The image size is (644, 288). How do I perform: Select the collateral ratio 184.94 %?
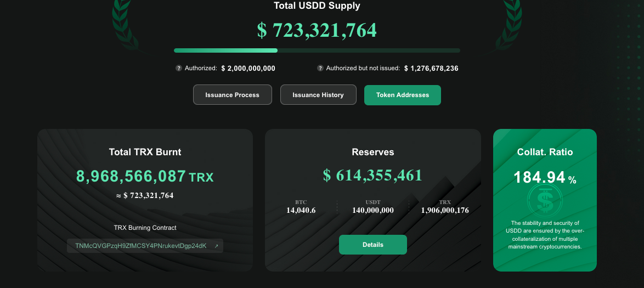[x=545, y=178]
